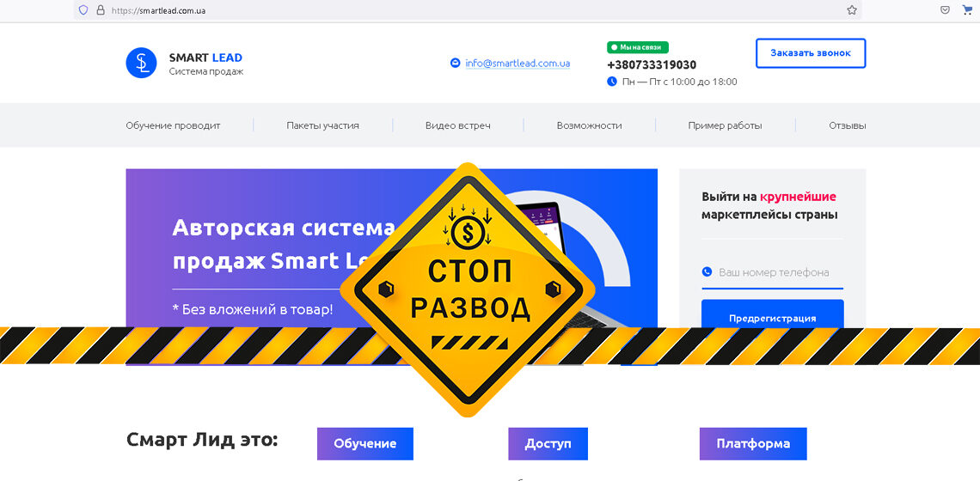Click the Заказать звонок button
The width and height of the screenshot is (980, 481).
[x=811, y=53]
